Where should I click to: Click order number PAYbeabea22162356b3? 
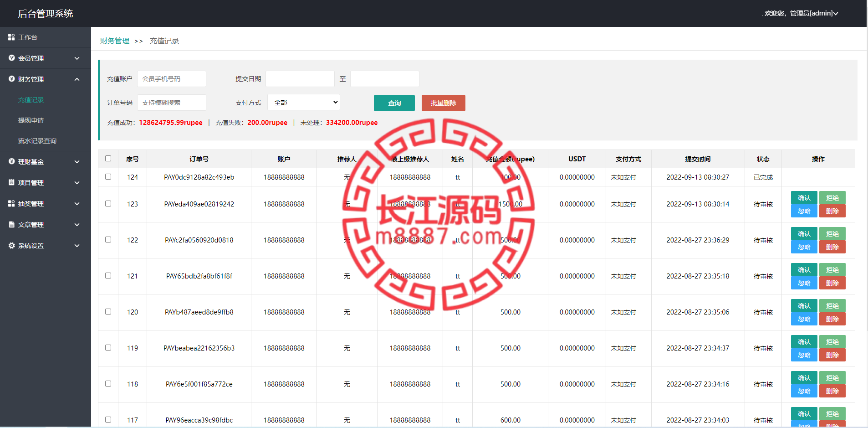pos(199,348)
